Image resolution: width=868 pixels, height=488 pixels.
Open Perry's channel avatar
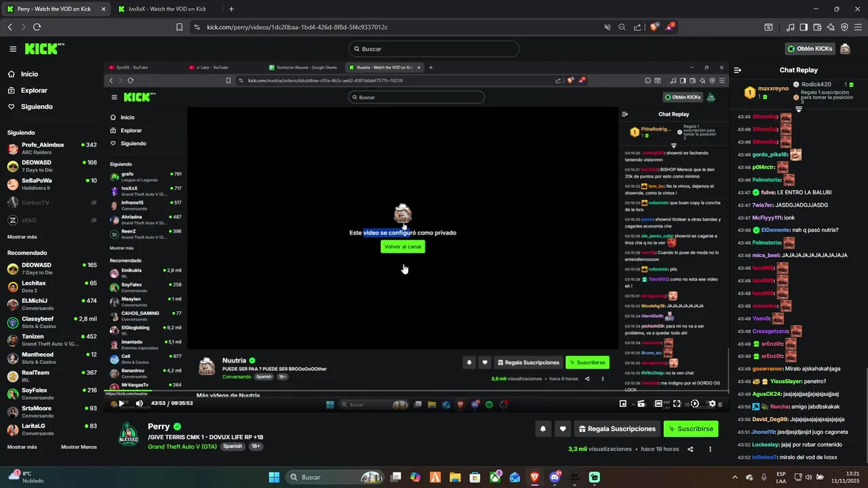click(129, 434)
